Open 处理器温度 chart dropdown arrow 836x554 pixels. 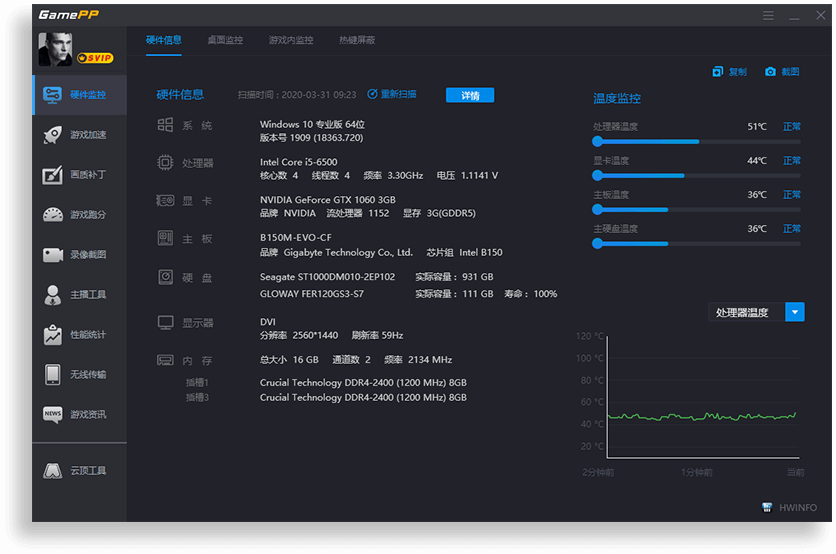794,312
